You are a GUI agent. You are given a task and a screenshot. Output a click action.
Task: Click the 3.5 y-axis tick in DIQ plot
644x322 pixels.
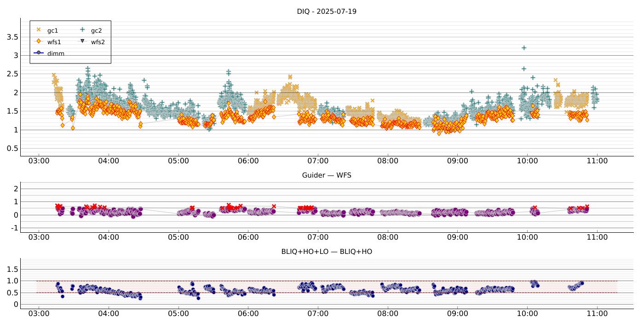[x=12, y=37]
